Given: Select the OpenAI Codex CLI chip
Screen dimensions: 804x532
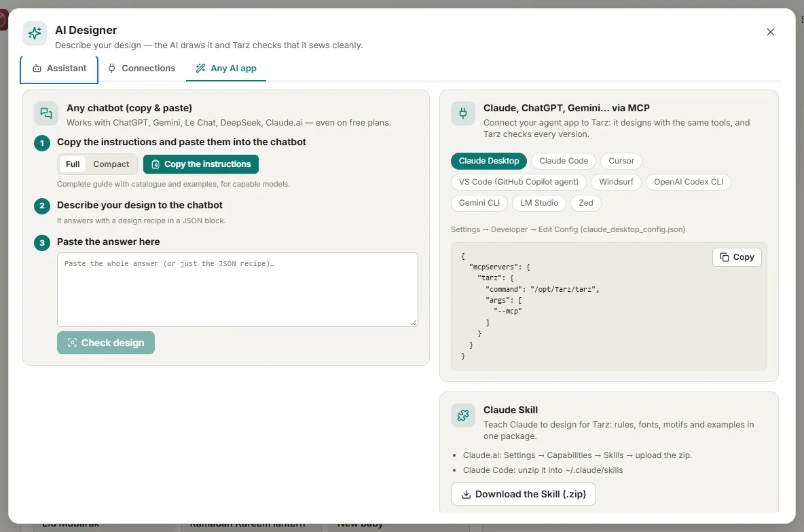Looking at the screenshot, I should click(x=688, y=182).
